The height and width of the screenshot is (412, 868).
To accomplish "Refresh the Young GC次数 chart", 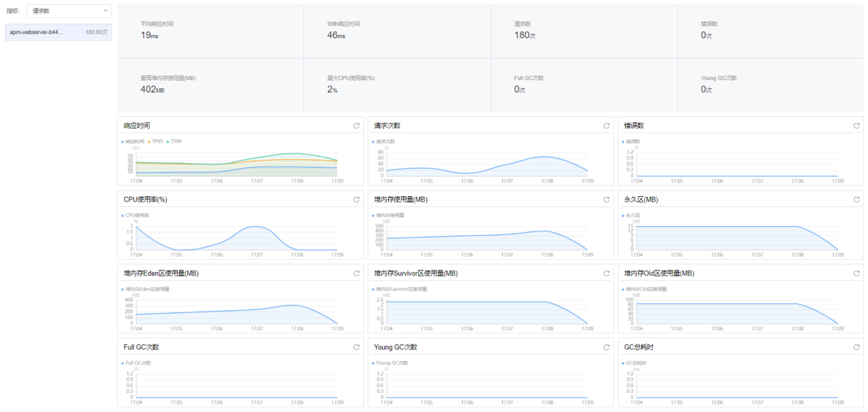I will [x=606, y=347].
